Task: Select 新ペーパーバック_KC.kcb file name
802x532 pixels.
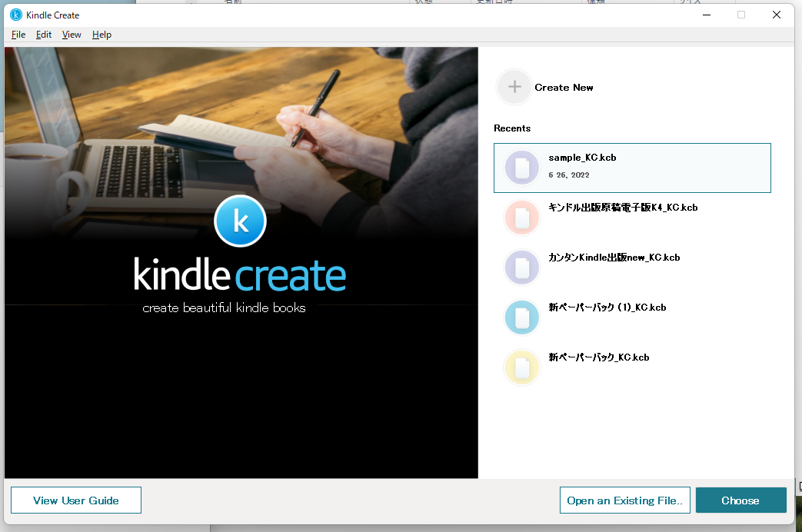Action: (x=598, y=357)
